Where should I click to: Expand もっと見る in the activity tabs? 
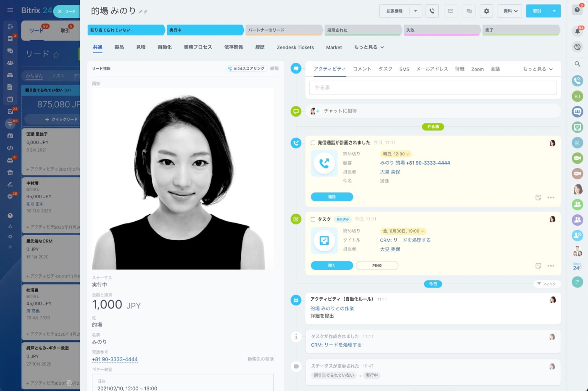538,69
